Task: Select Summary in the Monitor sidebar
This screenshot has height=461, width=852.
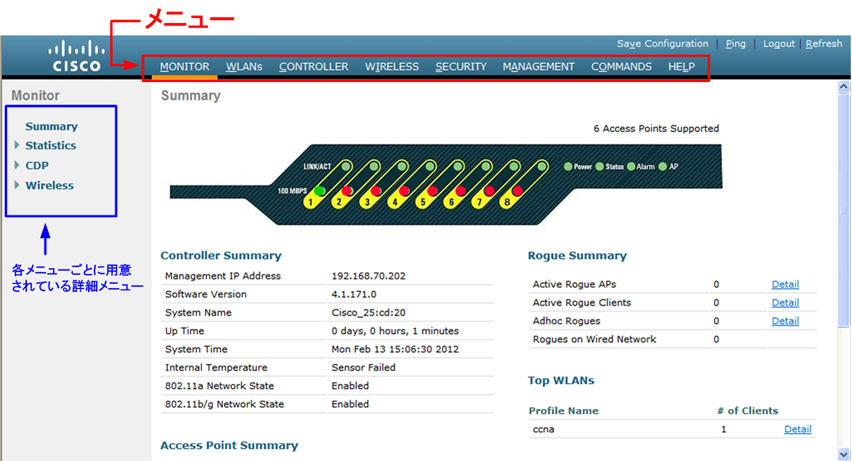Action: (51, 127)
